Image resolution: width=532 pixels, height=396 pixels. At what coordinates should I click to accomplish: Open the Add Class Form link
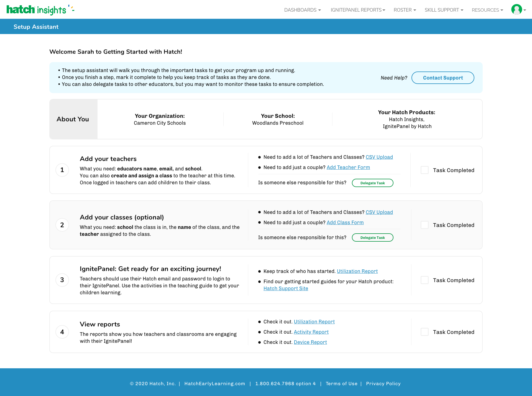345,223
